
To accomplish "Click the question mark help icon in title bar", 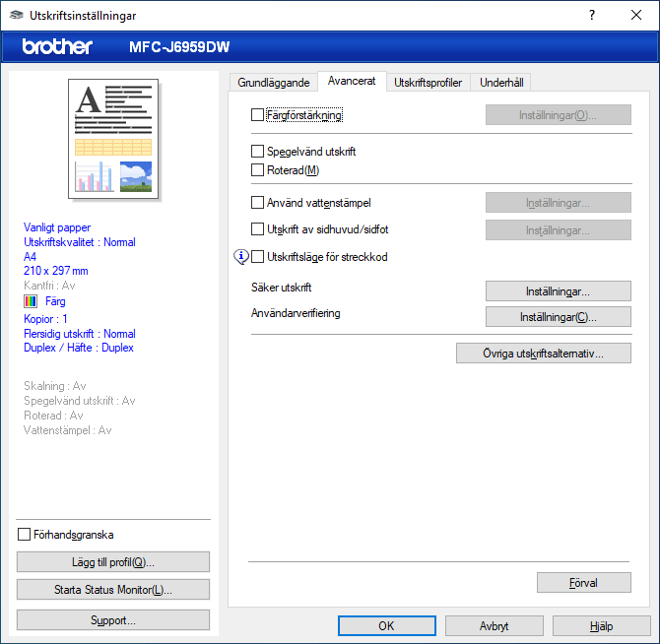I will (592, 15).
